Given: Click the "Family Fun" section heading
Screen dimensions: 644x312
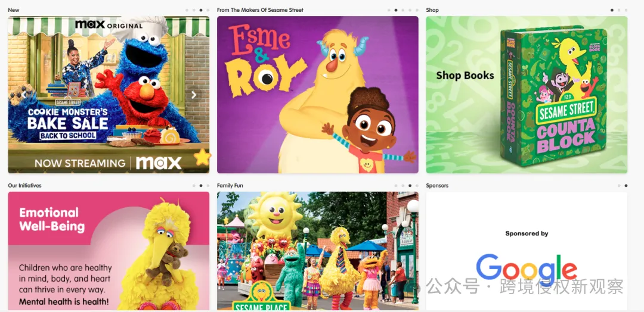Looking at the screenshot, I should tap(230, 186).
